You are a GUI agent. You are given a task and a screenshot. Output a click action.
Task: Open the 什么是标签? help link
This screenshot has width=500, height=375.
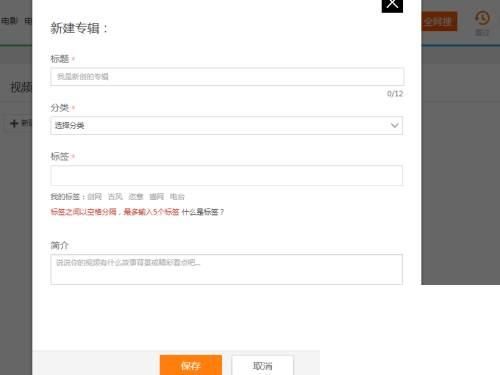tap(203, 212)
